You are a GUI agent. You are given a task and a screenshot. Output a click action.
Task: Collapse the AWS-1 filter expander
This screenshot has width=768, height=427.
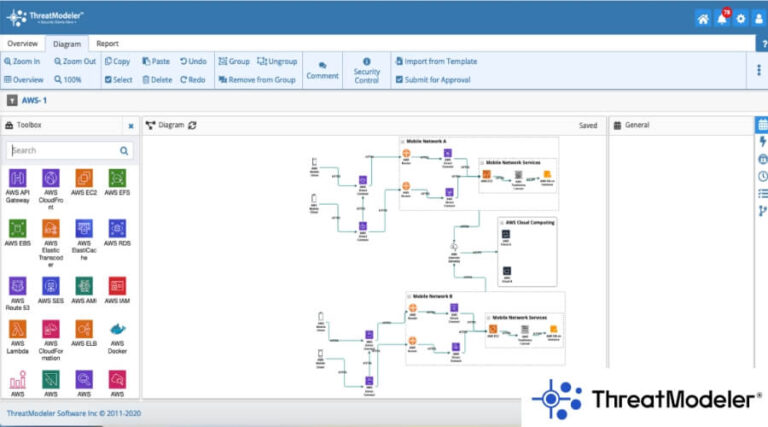[12, 100]
